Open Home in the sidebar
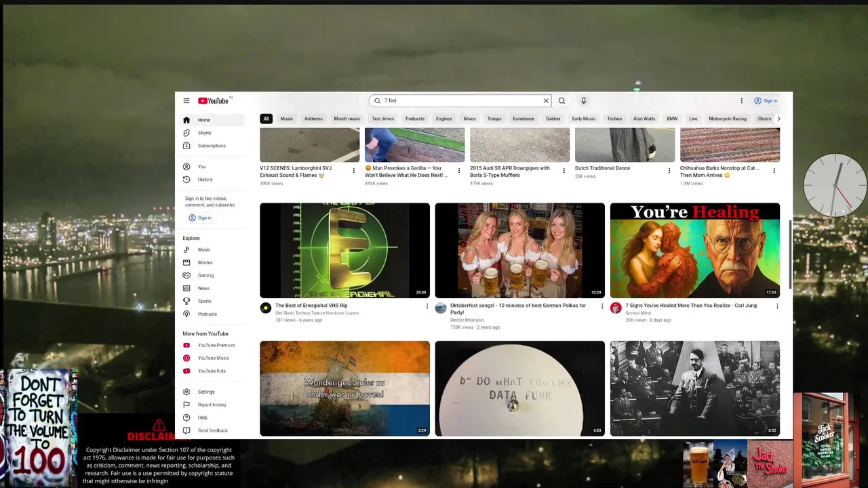 point(213,120)
